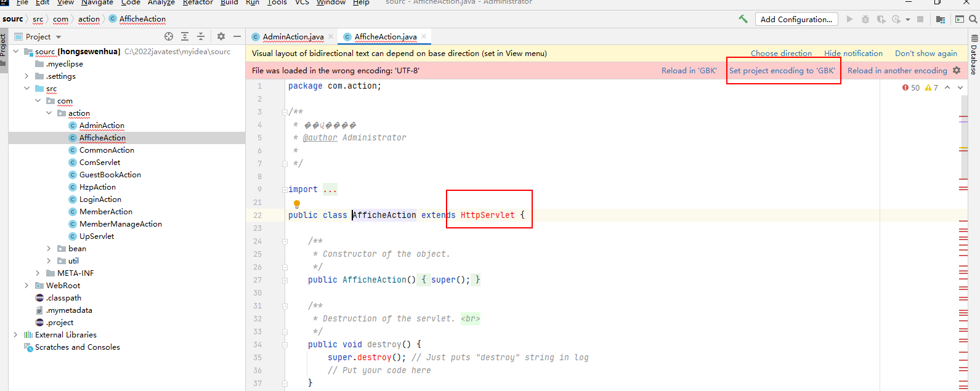The image size is (980, 391).
Task: Select UpServlet class in project tree
Action: point(97,236)
